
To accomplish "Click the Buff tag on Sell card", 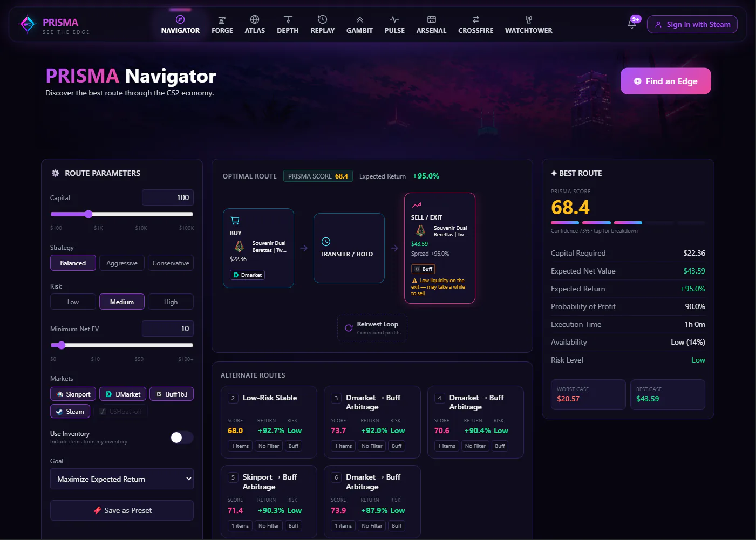I will pos(423,269).
